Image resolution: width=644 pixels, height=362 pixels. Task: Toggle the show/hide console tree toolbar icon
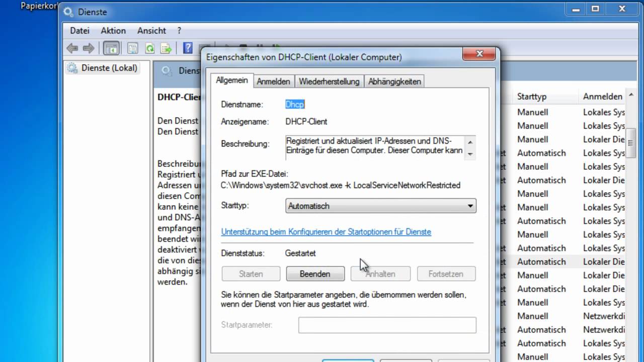[x=111, y=48]
